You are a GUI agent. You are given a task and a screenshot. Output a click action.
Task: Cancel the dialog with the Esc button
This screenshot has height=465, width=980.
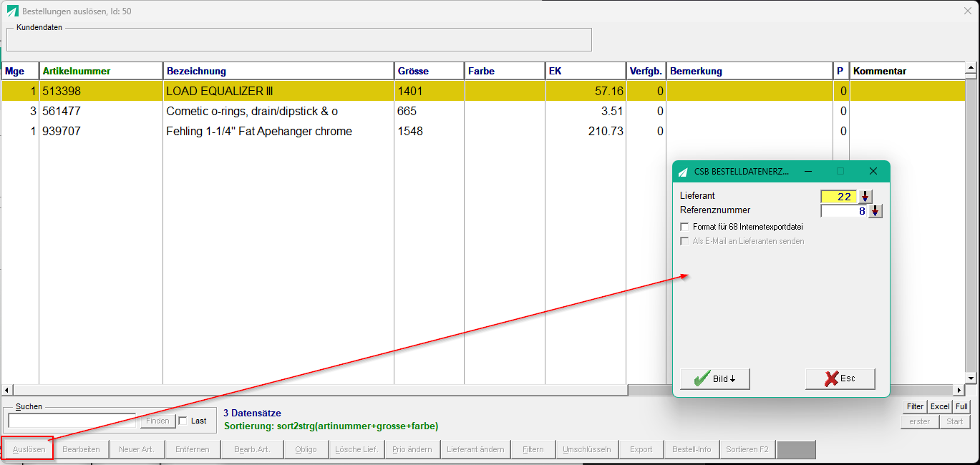[840, 378]
